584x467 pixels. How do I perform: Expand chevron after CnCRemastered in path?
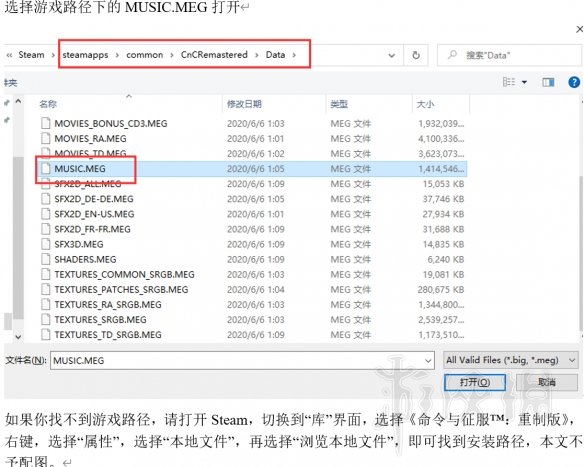point(257,55)
